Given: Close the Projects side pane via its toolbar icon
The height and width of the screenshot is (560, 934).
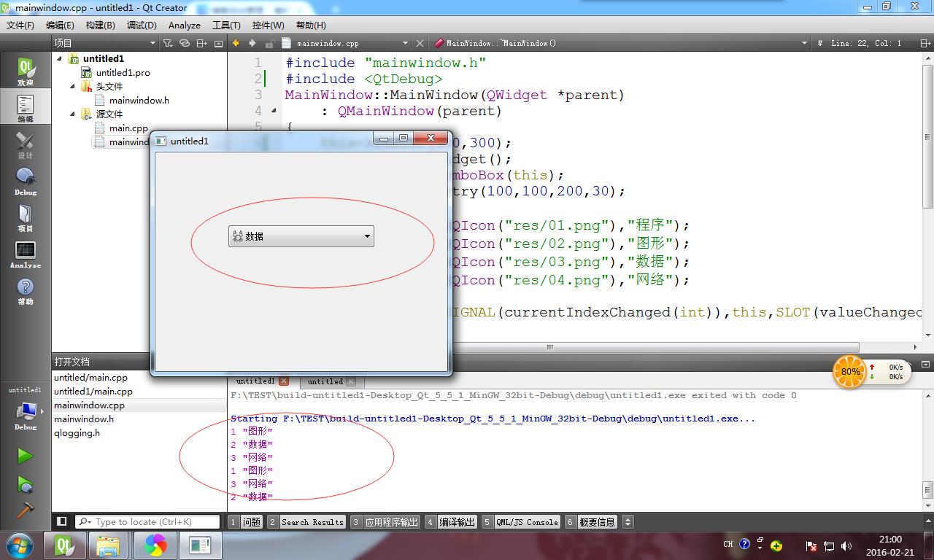Looking at the screenshot, I should point(218,43).
